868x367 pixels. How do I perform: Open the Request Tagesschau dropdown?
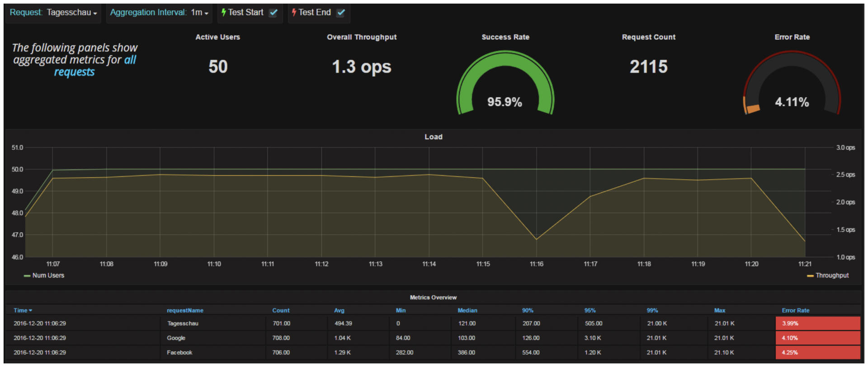coord(72,13)
